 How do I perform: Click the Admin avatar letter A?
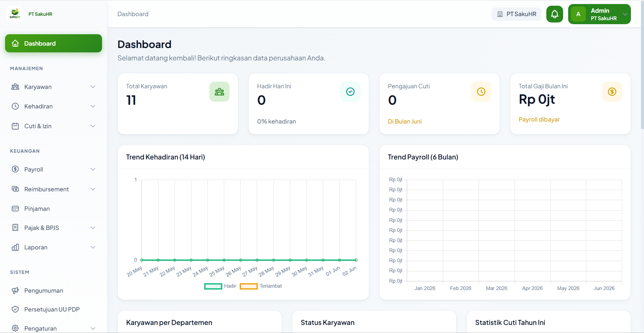[x=578, y=14]
